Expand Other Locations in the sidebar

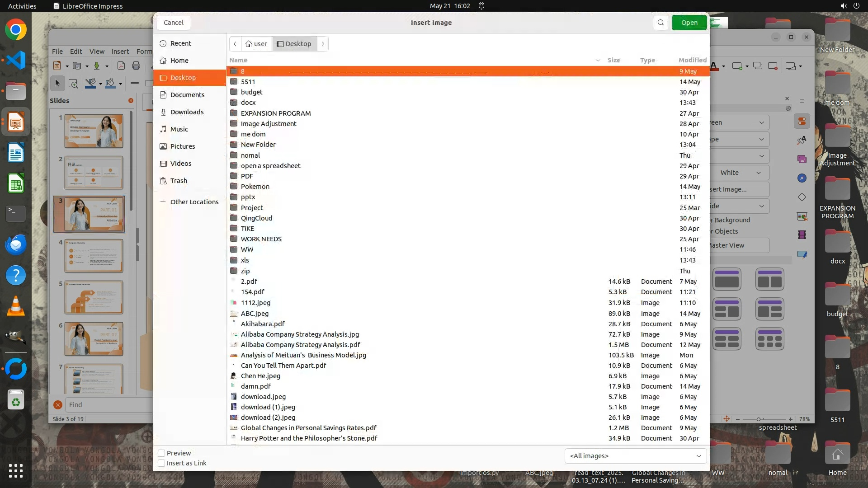[194, 202]
